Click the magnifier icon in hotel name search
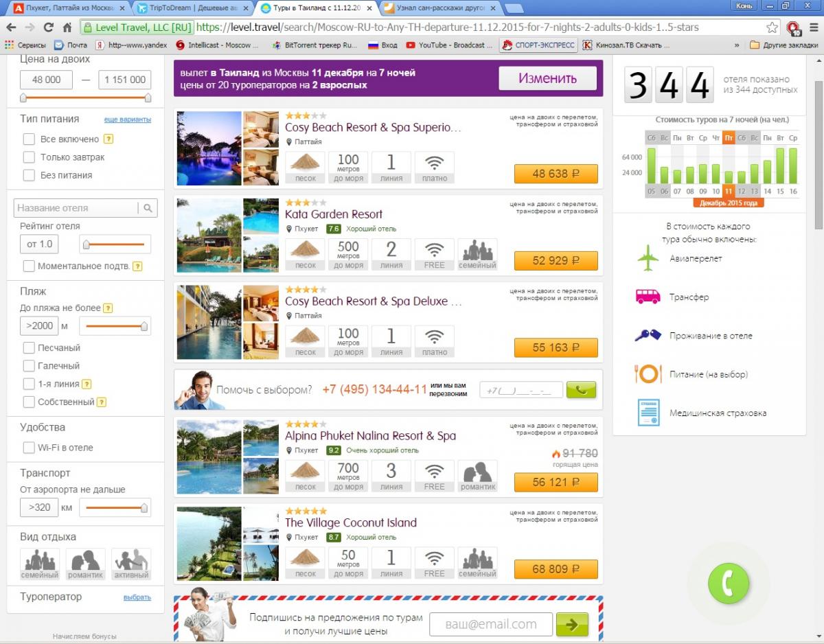824x644 pixels. (148, 208)
